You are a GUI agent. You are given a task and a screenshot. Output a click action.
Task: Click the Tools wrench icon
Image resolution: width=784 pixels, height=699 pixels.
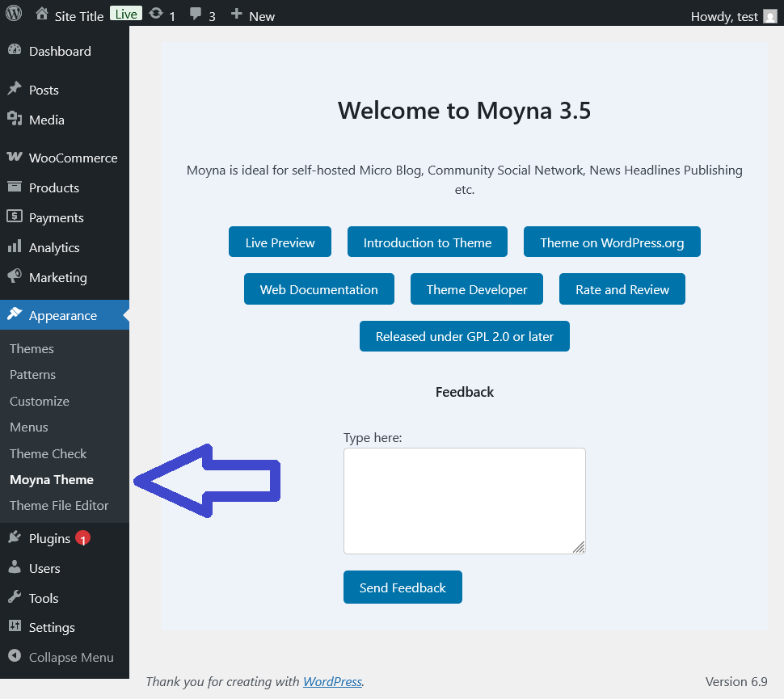(x=15, y=596)
